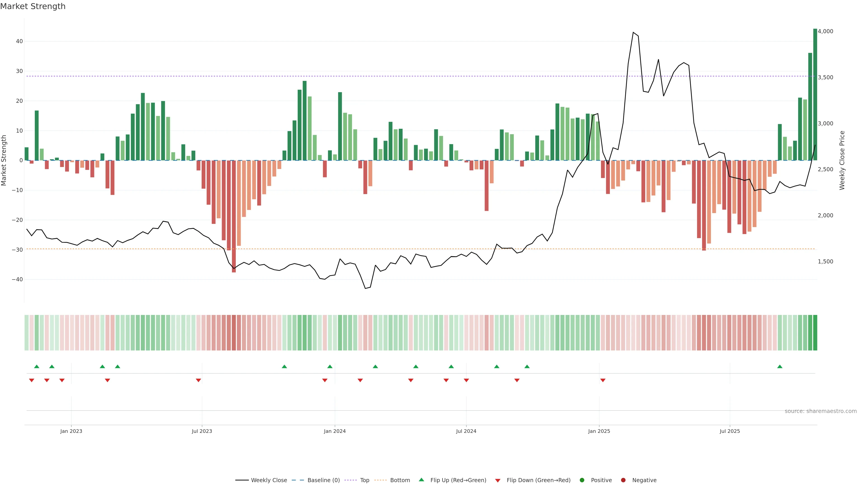
Task: Click the Market Strength chart title
Action: [33, 6]
